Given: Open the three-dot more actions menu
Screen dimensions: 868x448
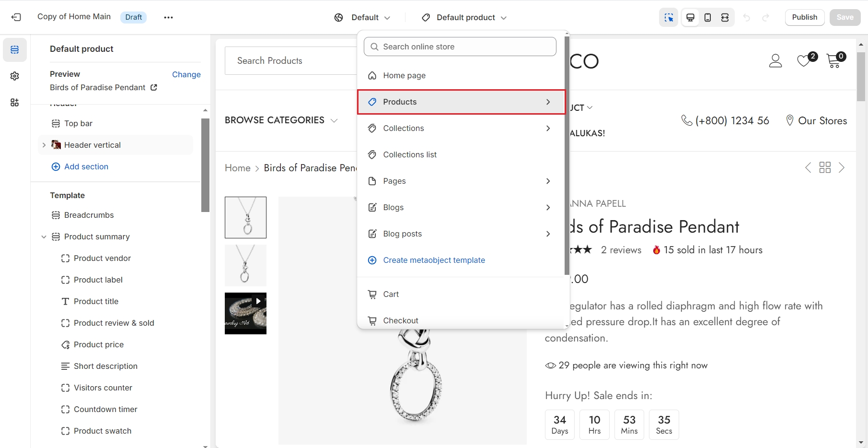Looking at the screenshot, I should (168, 17).
